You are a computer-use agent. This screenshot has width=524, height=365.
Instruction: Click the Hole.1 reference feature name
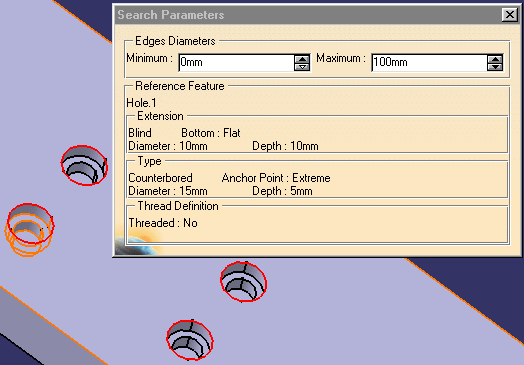(x=141, y=103)
